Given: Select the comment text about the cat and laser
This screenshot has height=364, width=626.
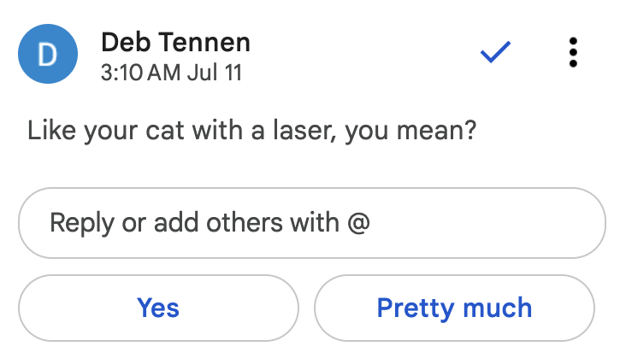Looking at the screenshot, I should pos(251,132).
